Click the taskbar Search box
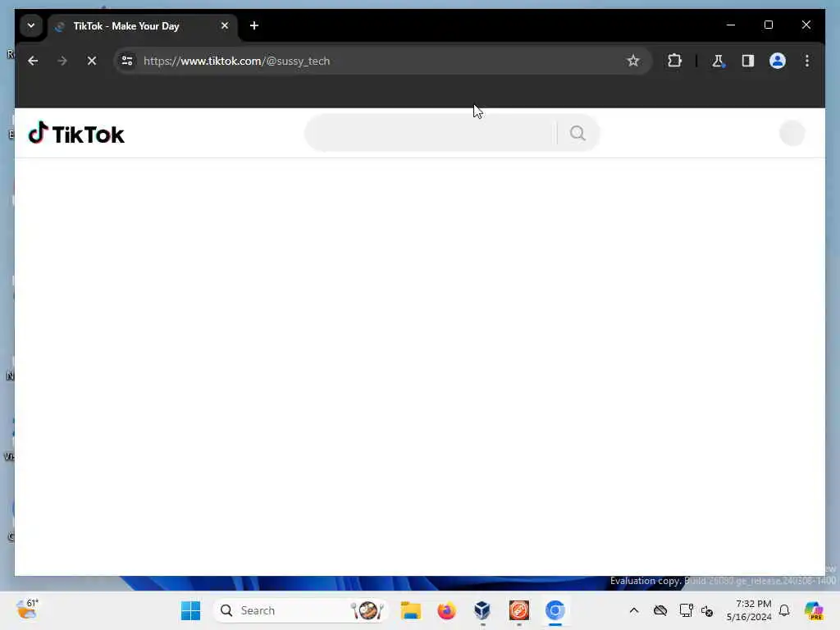This screenshot has width=840, height=630. [300, 610]
